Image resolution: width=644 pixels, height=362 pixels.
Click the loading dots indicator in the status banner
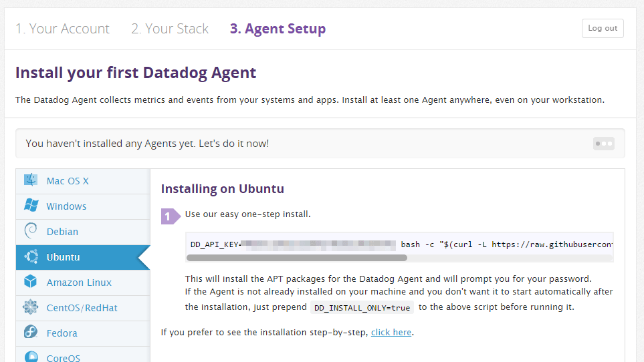coord(604,144)
